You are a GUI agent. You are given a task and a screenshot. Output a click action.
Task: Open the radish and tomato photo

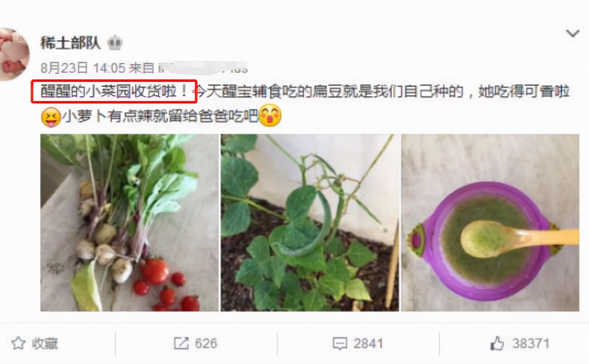129,223
